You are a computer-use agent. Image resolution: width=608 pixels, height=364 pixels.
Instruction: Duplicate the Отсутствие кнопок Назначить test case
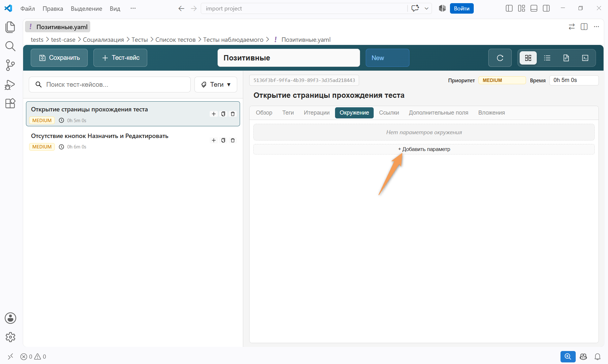(x=223, y=141)
